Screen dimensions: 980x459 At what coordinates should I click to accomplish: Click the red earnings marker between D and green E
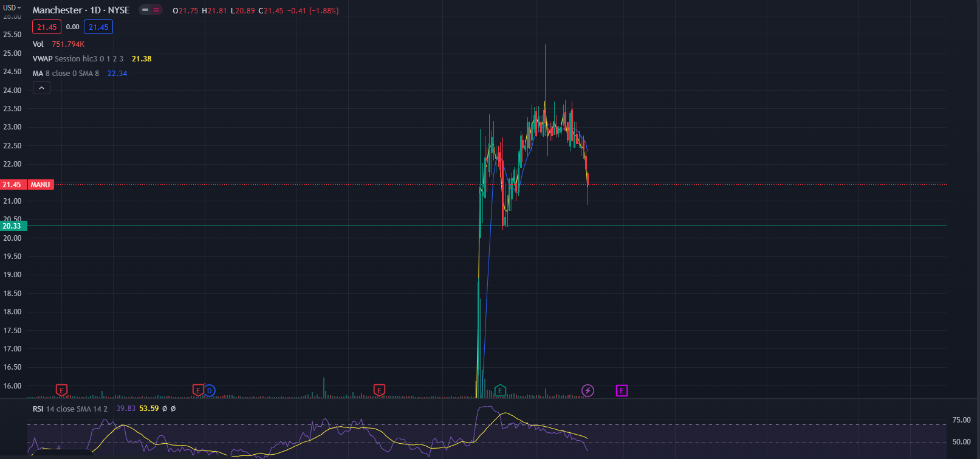tap(379, 390)
